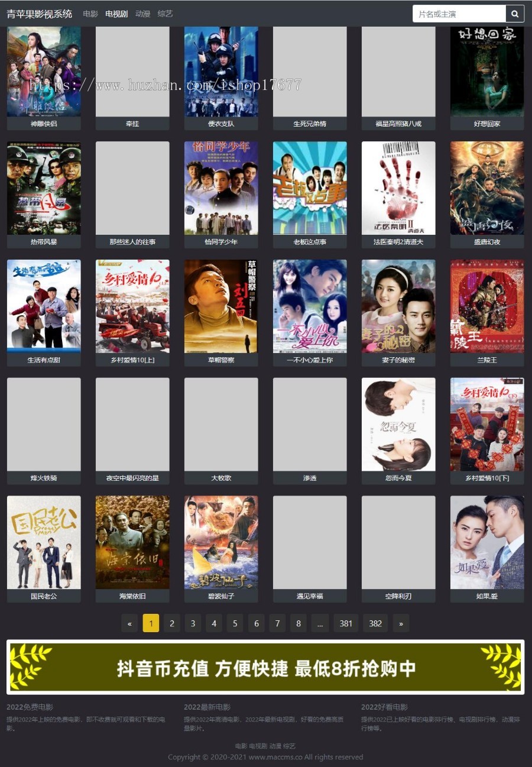Go to page 2
This screenshot has height=767, width=532.
coord(172,623)
